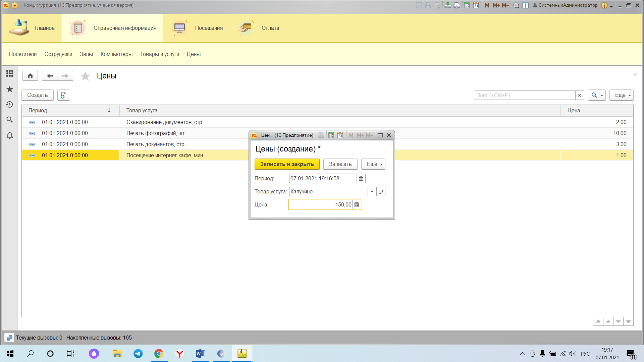Click the Создать button
Viewport: 644px width, 362px height.
tap(38, 95)
